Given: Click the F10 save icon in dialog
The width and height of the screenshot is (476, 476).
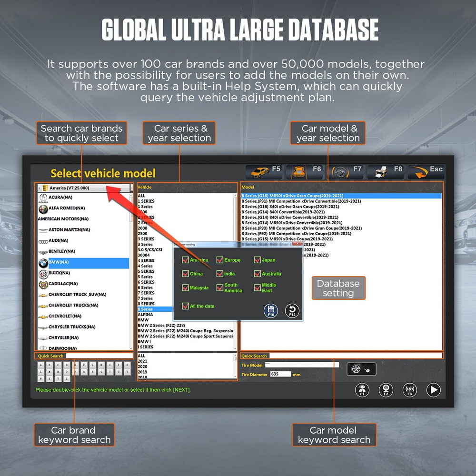Looking at the screenshot, I should click(x=271, y=311).
